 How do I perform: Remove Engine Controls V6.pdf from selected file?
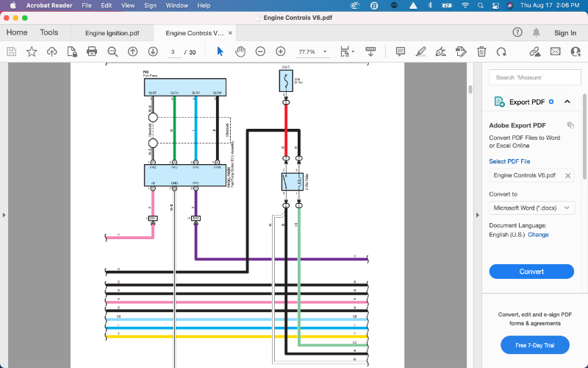(567, 176)
